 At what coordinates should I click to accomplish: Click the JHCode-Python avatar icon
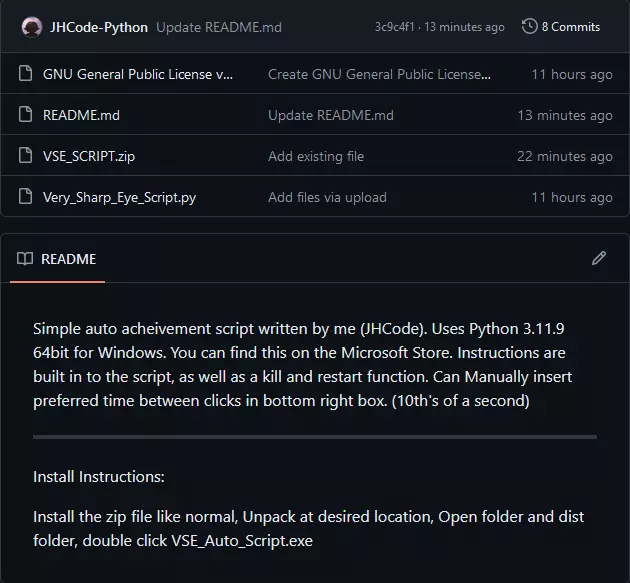point(31,27)
